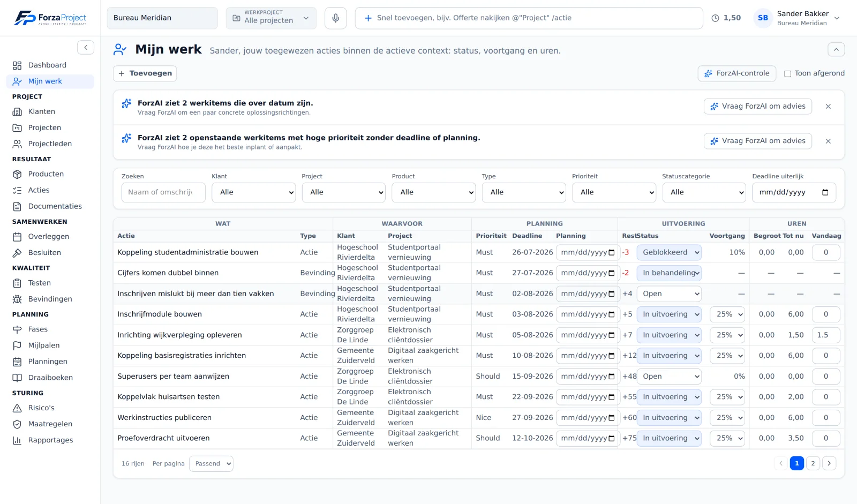Go to page 2 of results
The width and height of the screenshot is (857, 504).
point(813,464)
